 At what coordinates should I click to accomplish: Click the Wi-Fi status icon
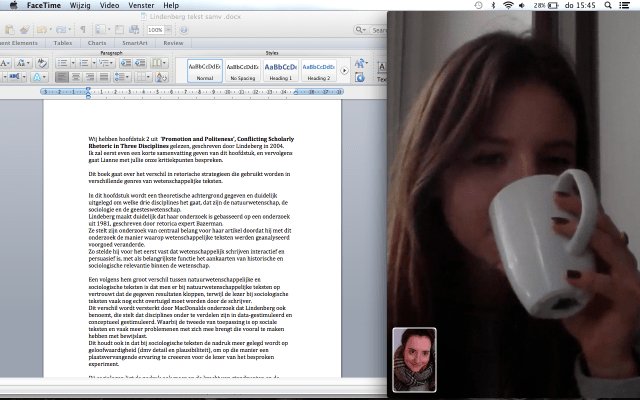tap(509, 5)
